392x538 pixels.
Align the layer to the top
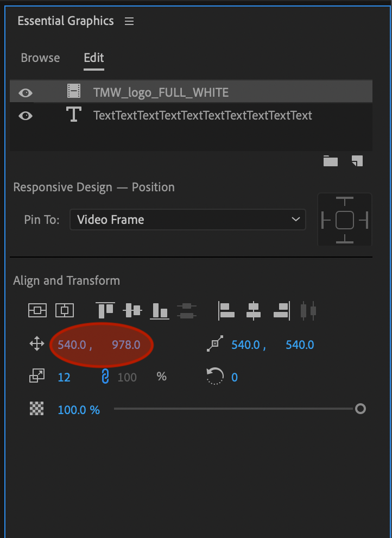[x=106, y=310]
